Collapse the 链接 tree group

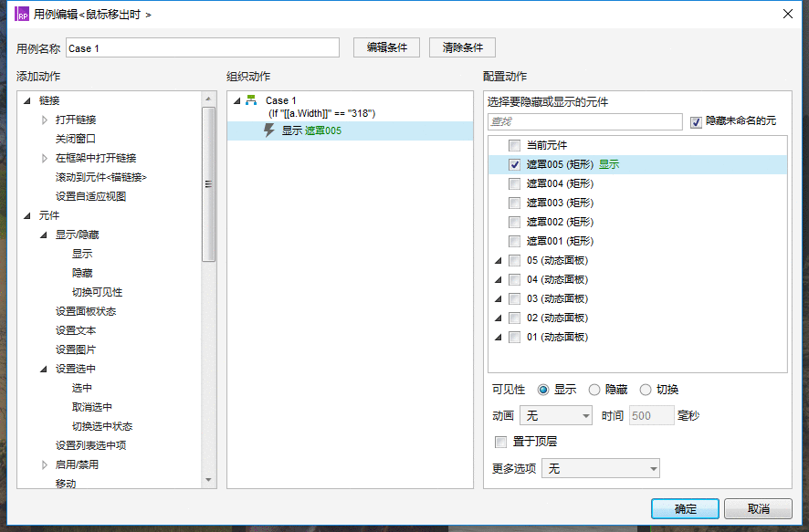pyautogui.click(x=27, y=100)
